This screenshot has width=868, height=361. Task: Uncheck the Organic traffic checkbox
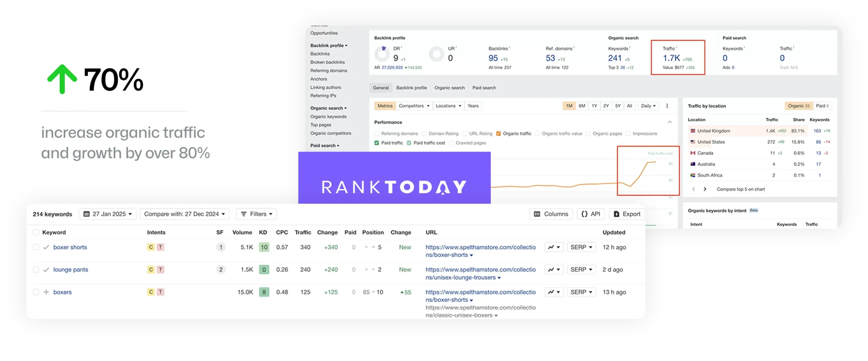point(498,134)
